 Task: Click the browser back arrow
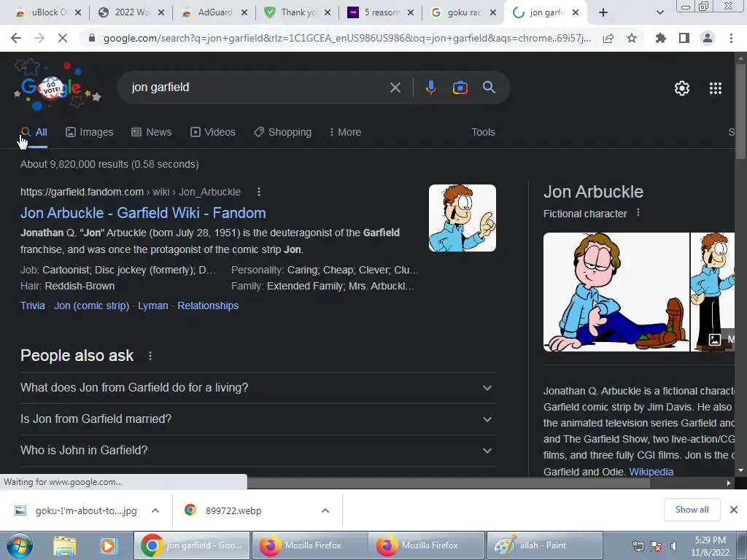coord(16,38)
